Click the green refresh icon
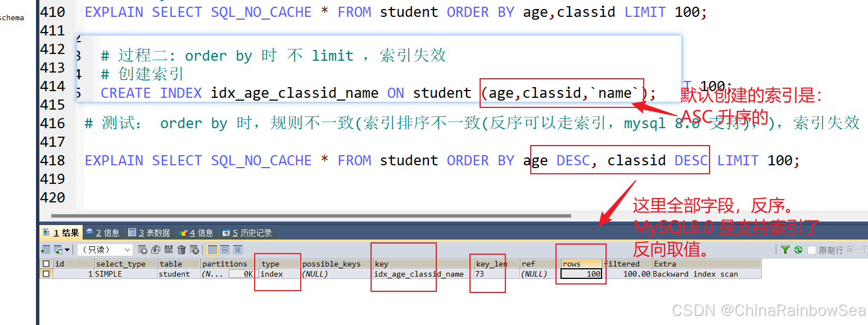This screenshot has width=868, height=325. point(798,250)
